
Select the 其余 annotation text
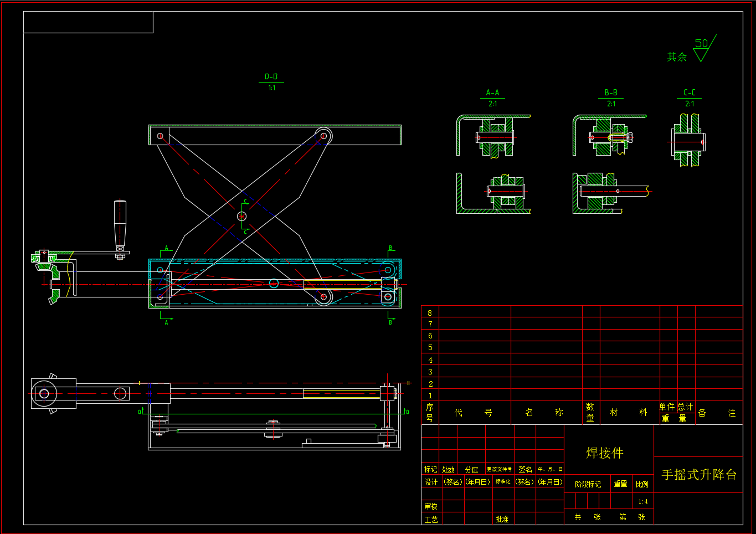point(676,57)
